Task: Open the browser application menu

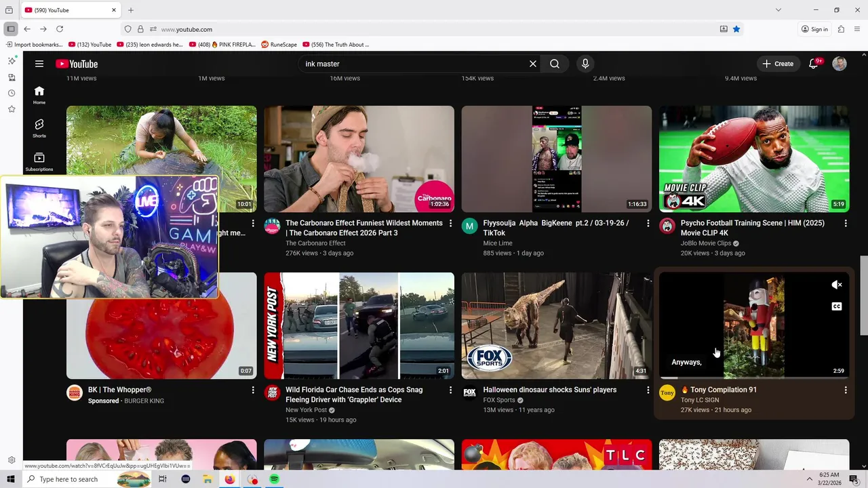Action: pos(857,29)
